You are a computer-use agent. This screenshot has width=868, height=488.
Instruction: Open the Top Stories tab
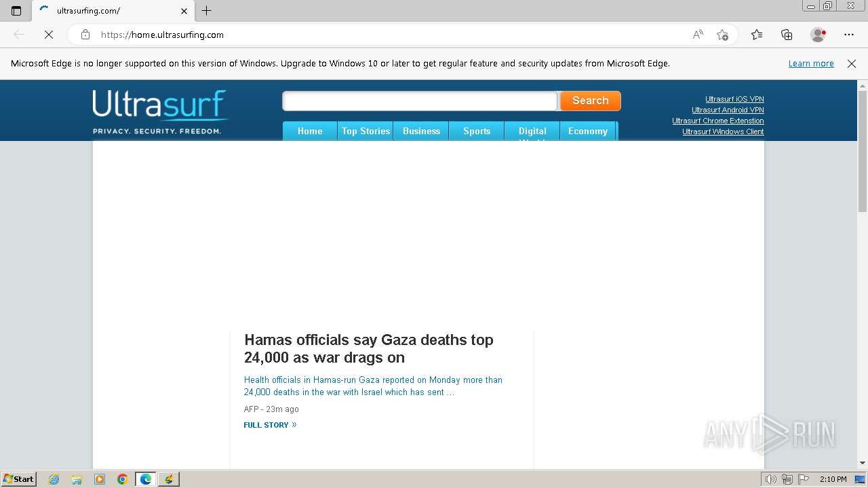(366, 131)
